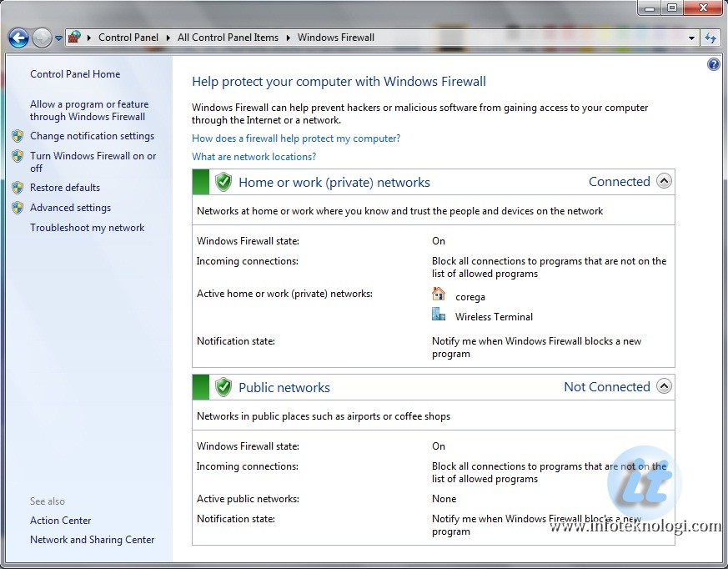Go back with the Back arrow button
Image resolution: width=728 pixels, height=569 pixels.
(18, 38)
